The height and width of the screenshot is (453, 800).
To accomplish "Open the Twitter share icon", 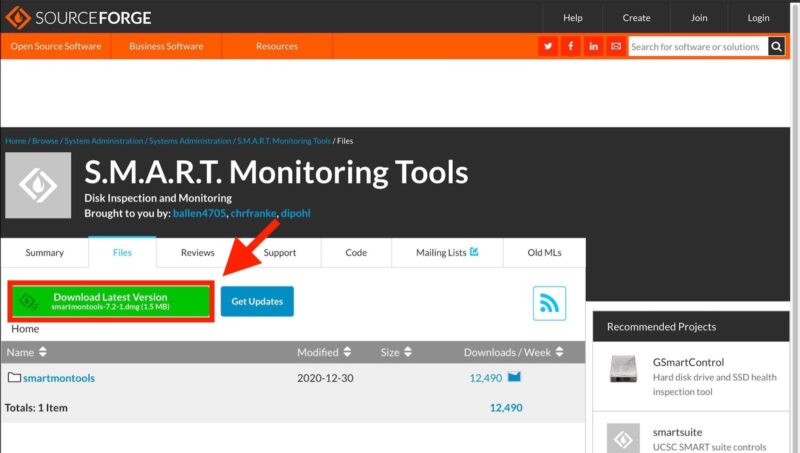I will click(548, 46).
